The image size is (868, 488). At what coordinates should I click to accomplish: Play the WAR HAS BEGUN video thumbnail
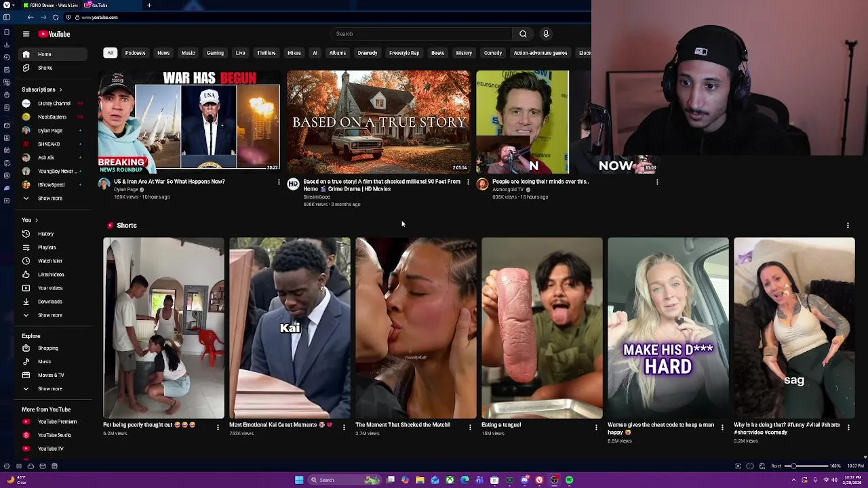click(x=189, y=121)
